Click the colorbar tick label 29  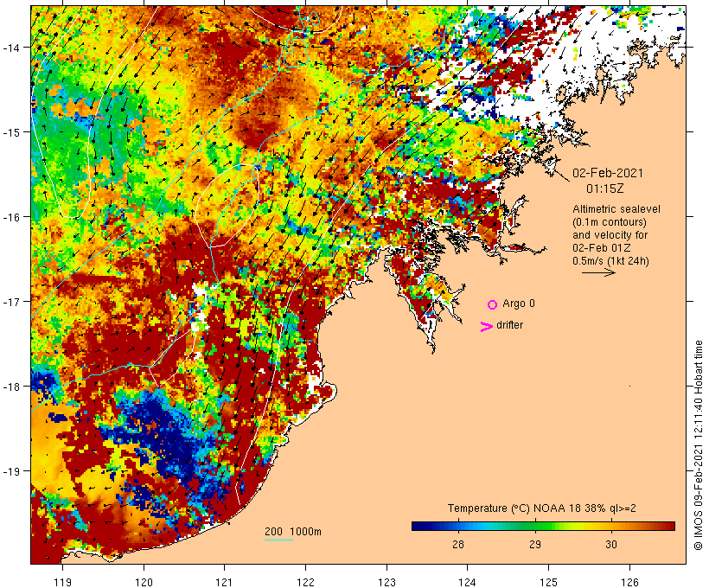(535, 544)
